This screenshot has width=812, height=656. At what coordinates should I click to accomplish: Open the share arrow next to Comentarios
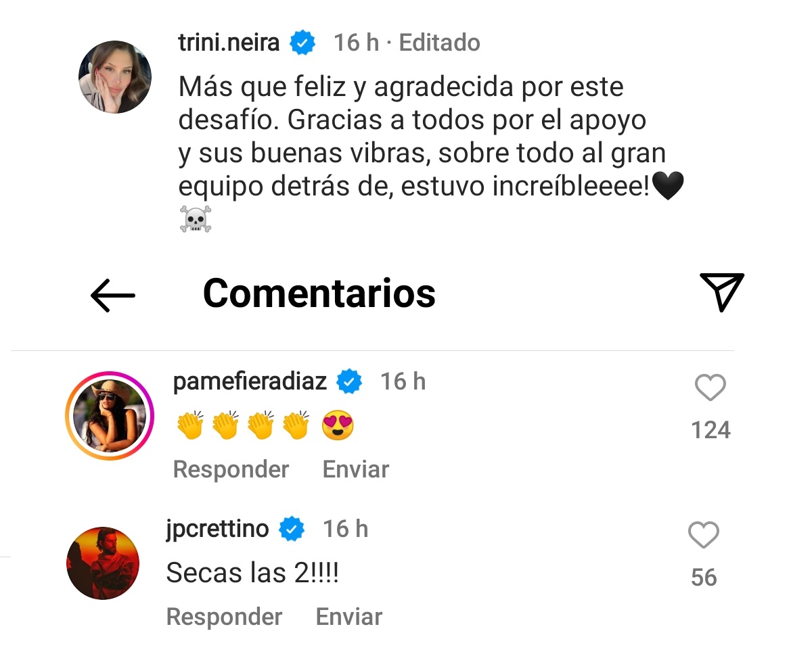click(722, 292)
